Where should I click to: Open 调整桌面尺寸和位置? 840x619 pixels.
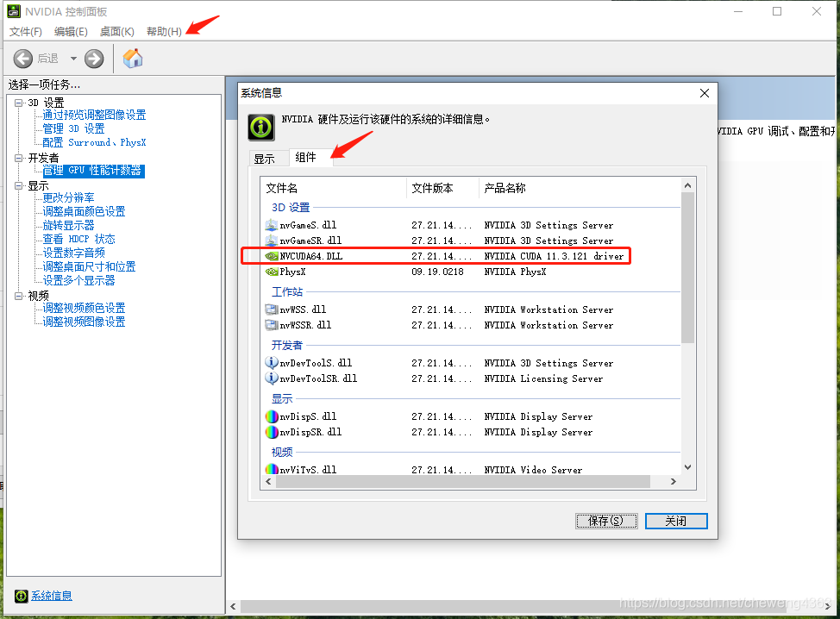(x=89, y=266)
